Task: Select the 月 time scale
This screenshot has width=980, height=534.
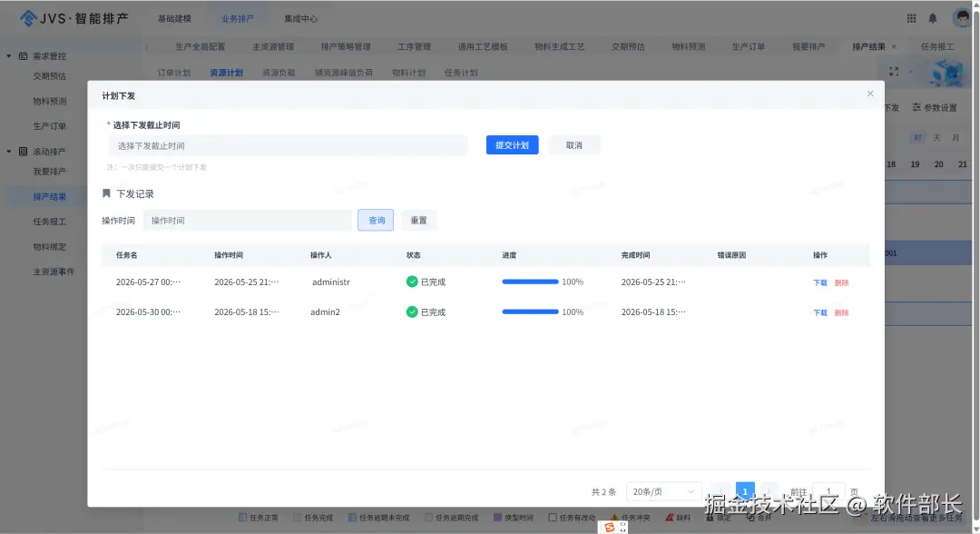Action: coord(955,137)
